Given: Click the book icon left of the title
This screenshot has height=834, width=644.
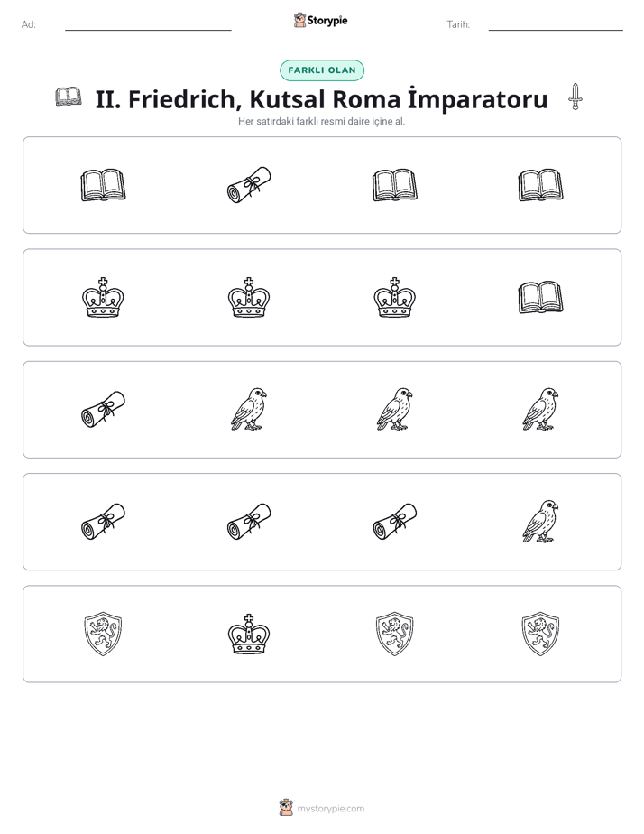Looking at the screenshot, I should click(69, 97).
